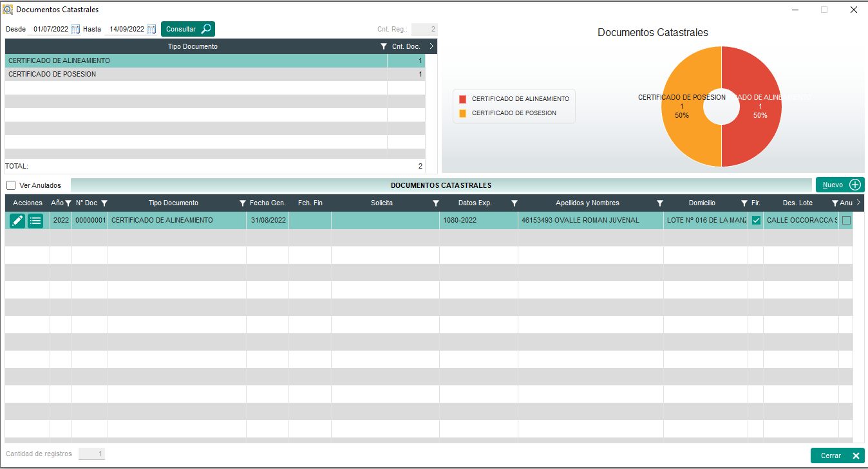Click the filter icon on Año column

pos(68,203)
